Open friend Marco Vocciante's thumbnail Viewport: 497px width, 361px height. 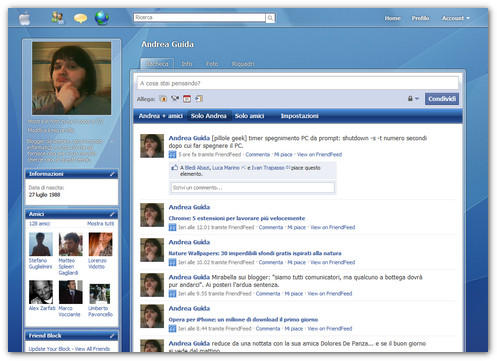(x=71, y=292)
